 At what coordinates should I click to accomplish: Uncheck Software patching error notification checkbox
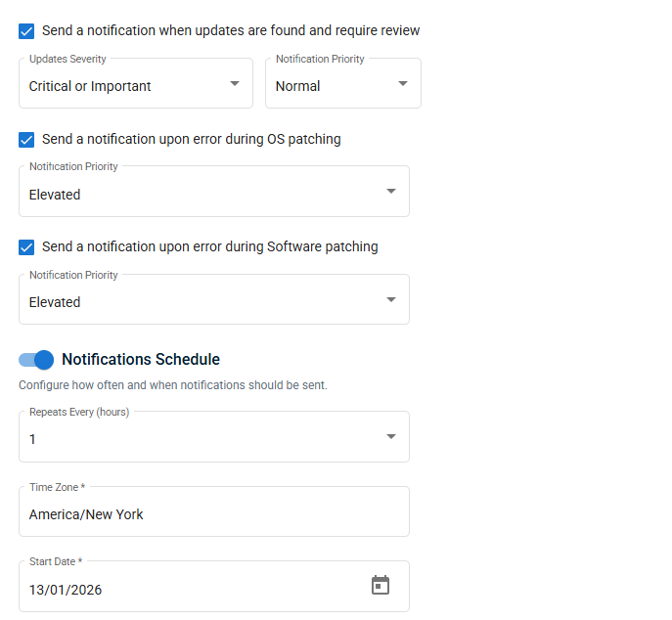click(26, 247)
